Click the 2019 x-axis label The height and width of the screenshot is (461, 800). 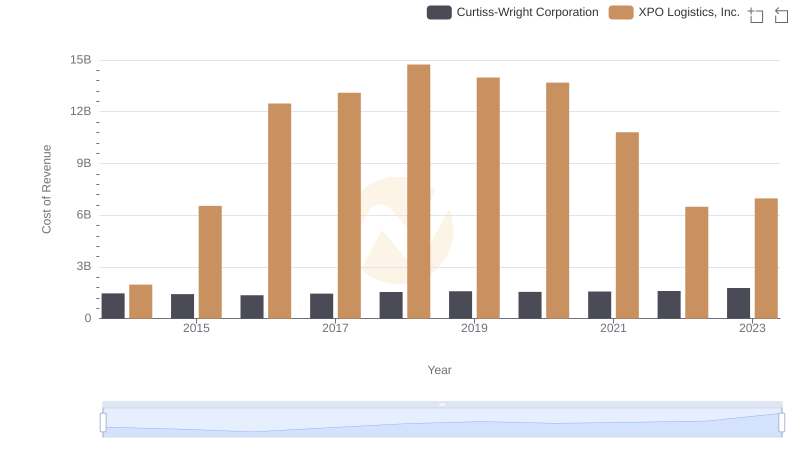tap(474, 328)
